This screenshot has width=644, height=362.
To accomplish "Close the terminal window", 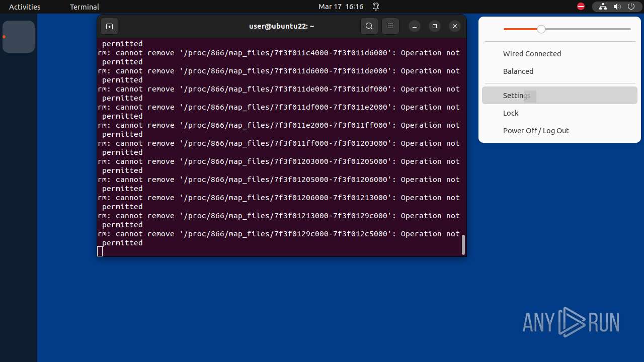I will click(x=455, y=26).
